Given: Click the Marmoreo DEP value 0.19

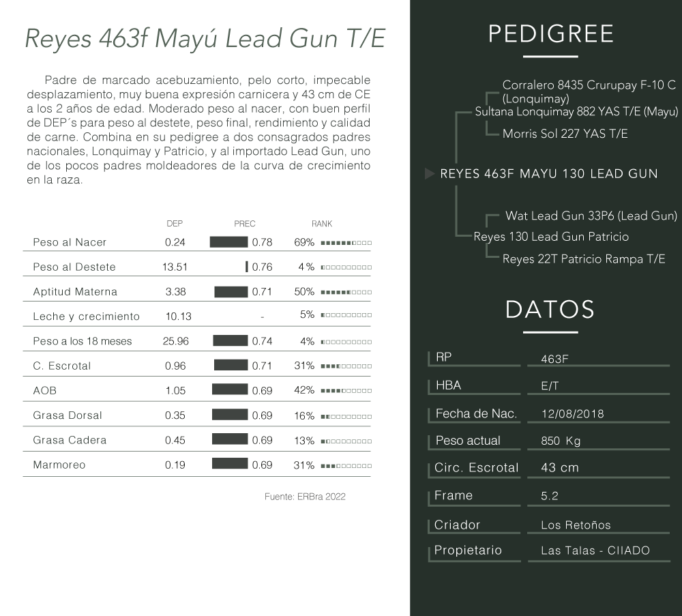Looking at the screenshot, I should 175,465.
